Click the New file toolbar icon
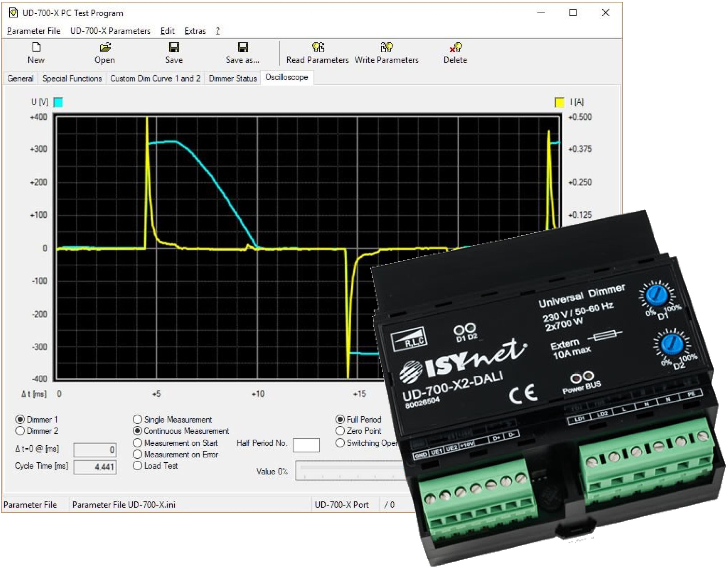 [x=36, y=47]
